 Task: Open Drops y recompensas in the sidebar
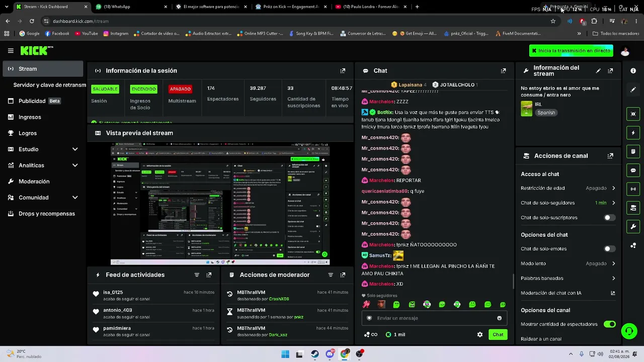pos(43,214)
